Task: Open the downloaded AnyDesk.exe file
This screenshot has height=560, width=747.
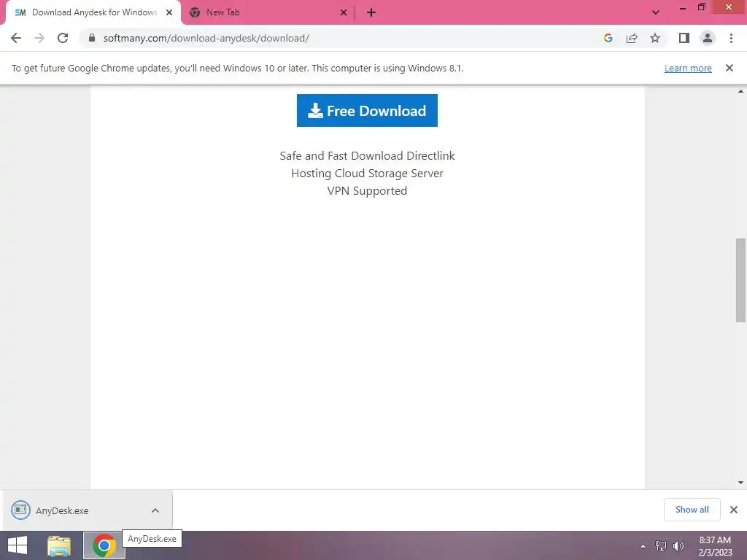Action: (x=62, y=510)
